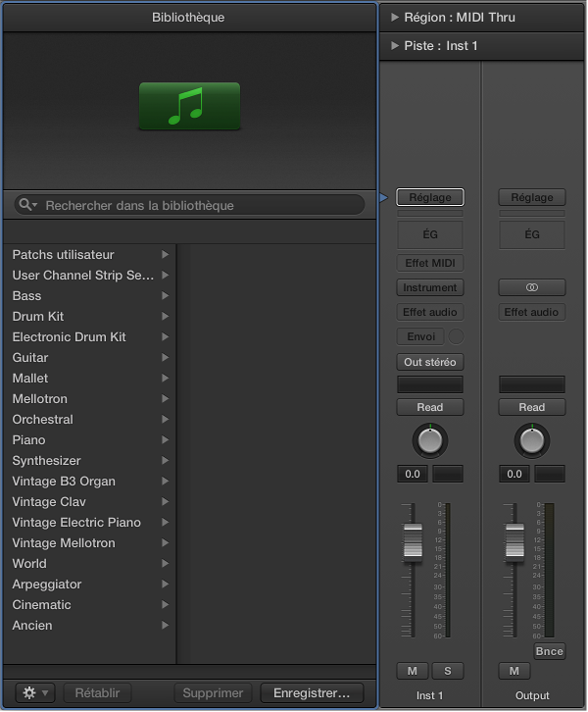Select Vintage Clav category

click(90, 502)
